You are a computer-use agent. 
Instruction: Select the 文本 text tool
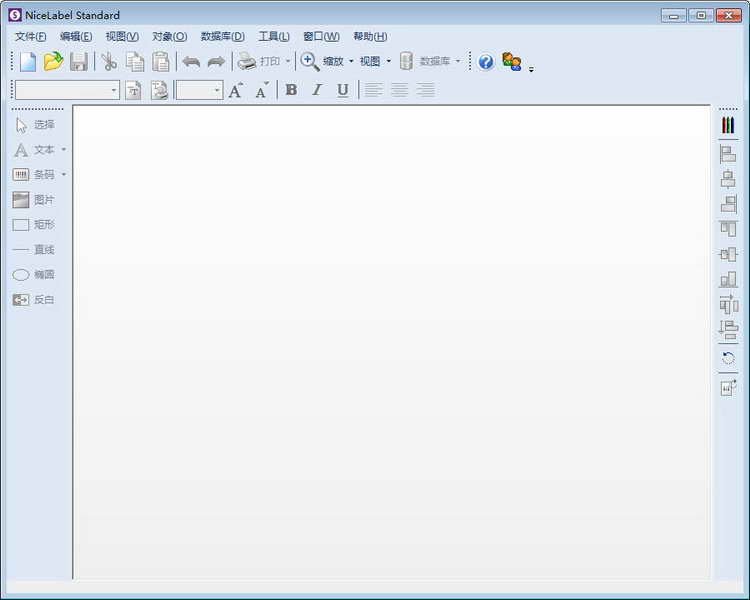coord(34,150)
